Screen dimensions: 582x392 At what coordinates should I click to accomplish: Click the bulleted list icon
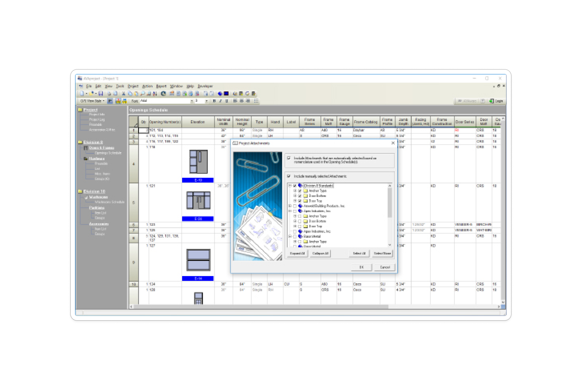[x=256, y=101]
